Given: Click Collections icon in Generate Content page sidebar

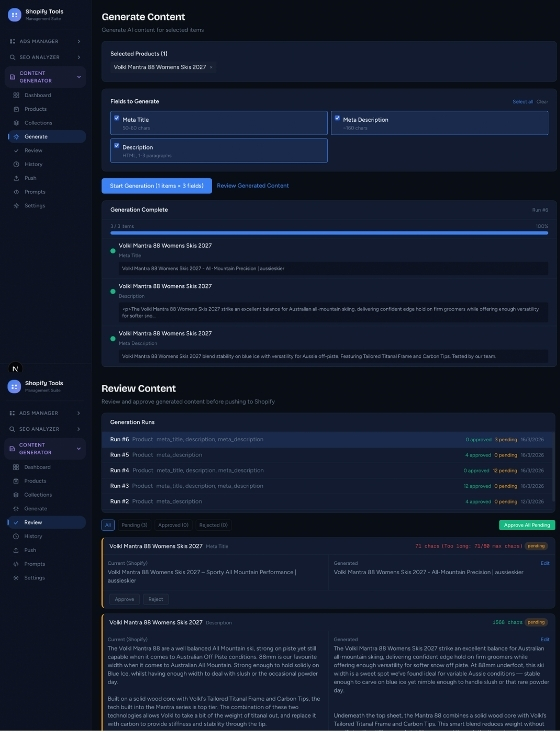Looking at the screenshot, I should click(x=16, y=123).
